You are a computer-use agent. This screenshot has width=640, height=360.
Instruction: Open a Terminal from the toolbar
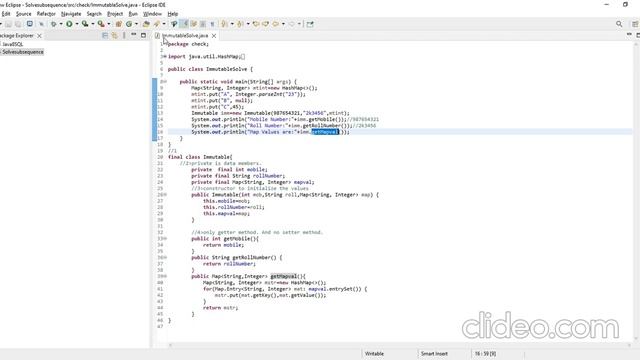30,24
